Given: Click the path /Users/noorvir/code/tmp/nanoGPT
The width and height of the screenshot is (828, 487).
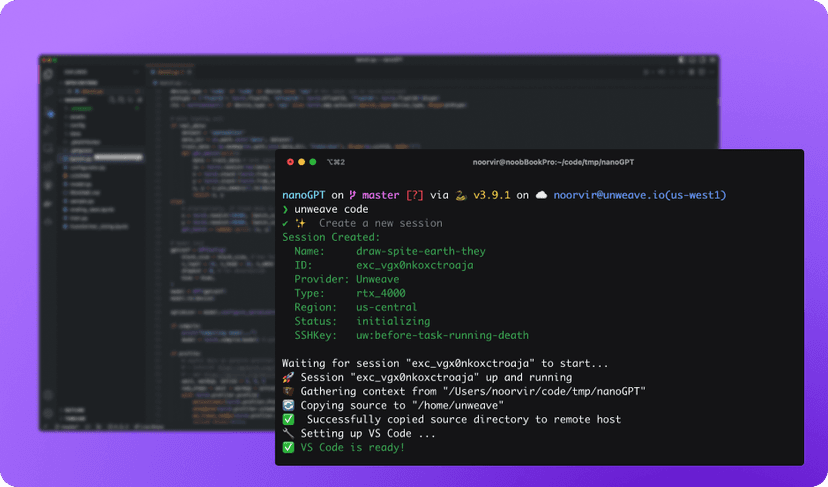Looking at the screenshot, I should point(544,391).
